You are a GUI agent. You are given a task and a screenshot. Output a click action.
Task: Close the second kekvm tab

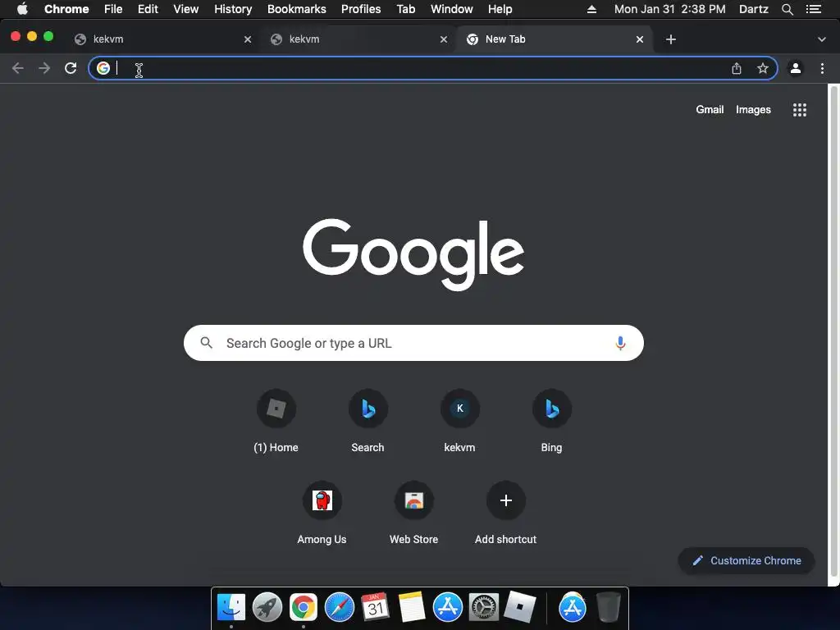(444, 39)
